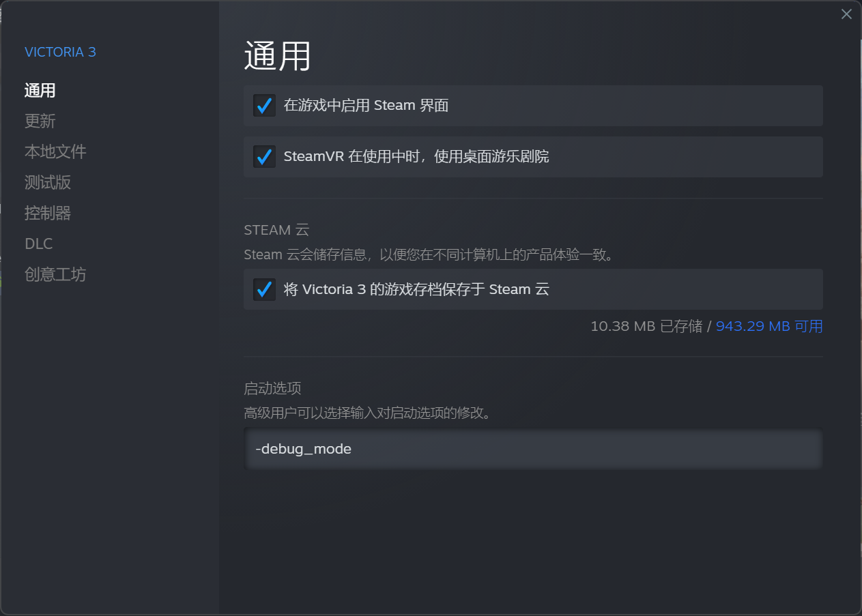
Task: Disable the in-game Steam overlay checkbox
Action: (264, 106)
